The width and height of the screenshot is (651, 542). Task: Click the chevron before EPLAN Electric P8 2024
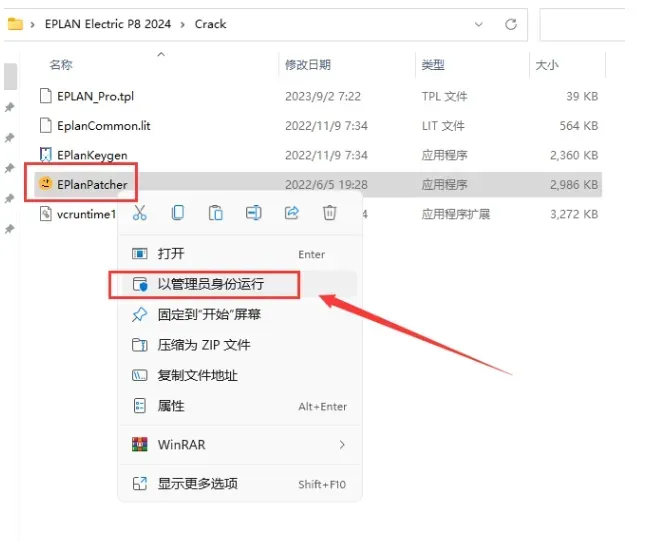(32, 25)
